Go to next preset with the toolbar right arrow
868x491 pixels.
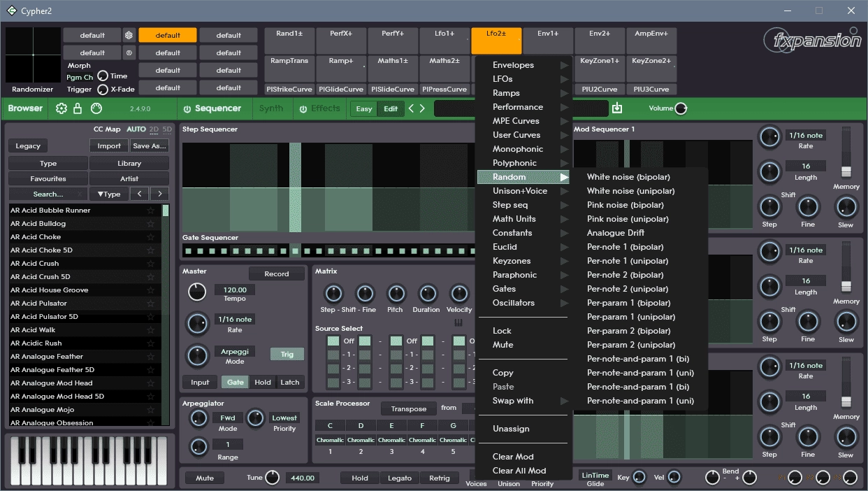[422, 108]
